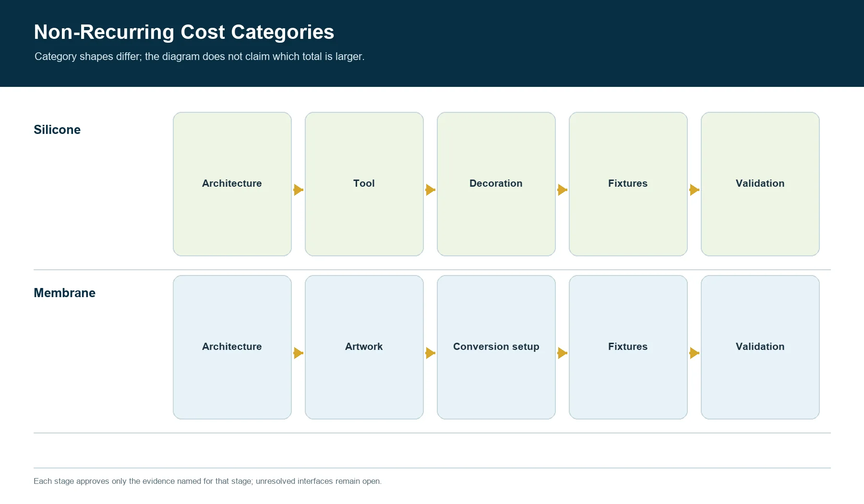The image size is (864, 504).
Task: Select the Decoration stage box
Action: tap(496, 184)
